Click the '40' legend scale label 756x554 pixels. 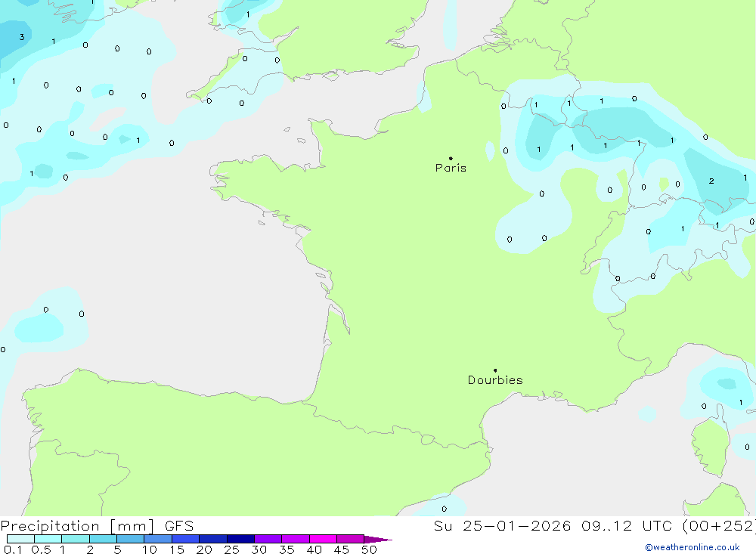314,549
